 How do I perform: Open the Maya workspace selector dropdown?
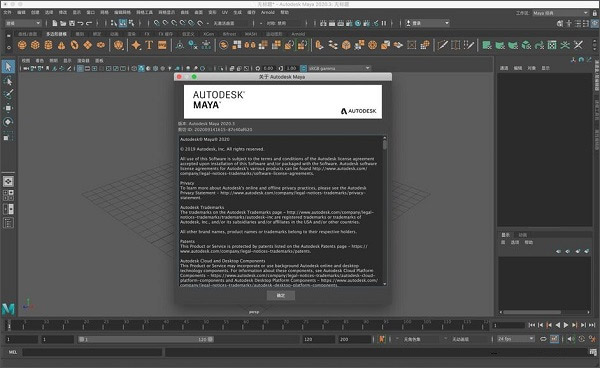pos(560,13)
